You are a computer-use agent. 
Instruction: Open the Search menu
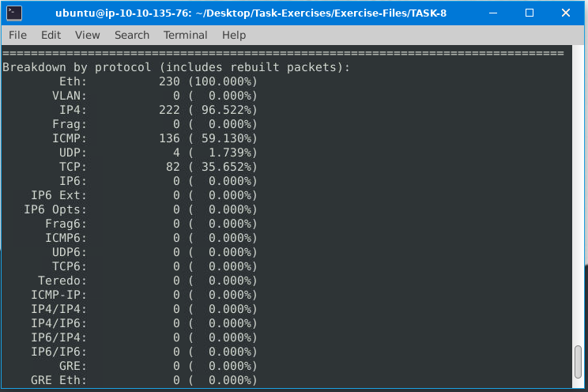click(131, 35)
